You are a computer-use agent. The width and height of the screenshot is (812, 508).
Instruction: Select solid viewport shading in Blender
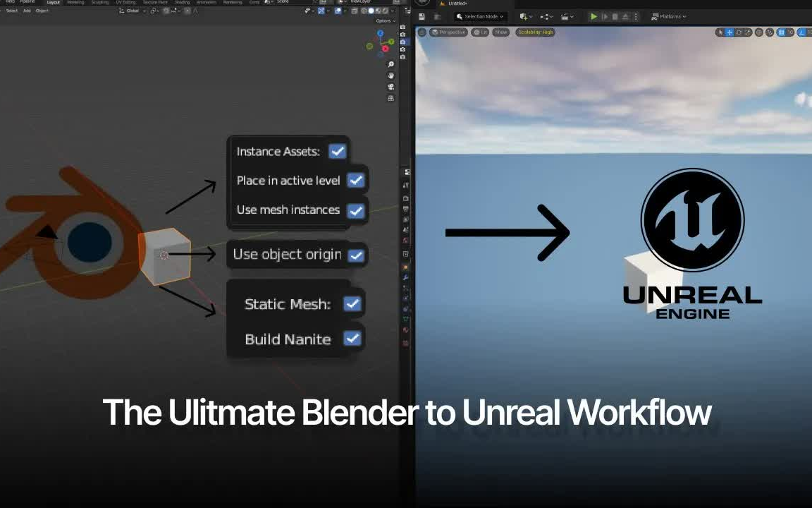pos(371,11)
